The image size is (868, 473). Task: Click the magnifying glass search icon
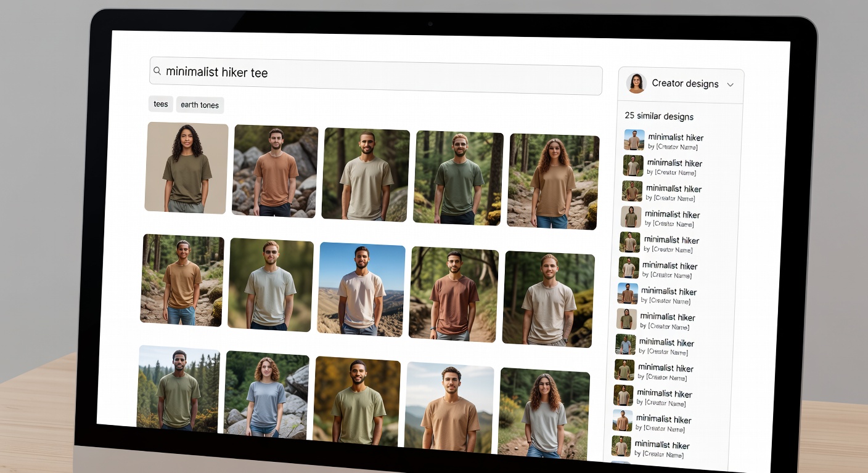[x=157, y=71]
